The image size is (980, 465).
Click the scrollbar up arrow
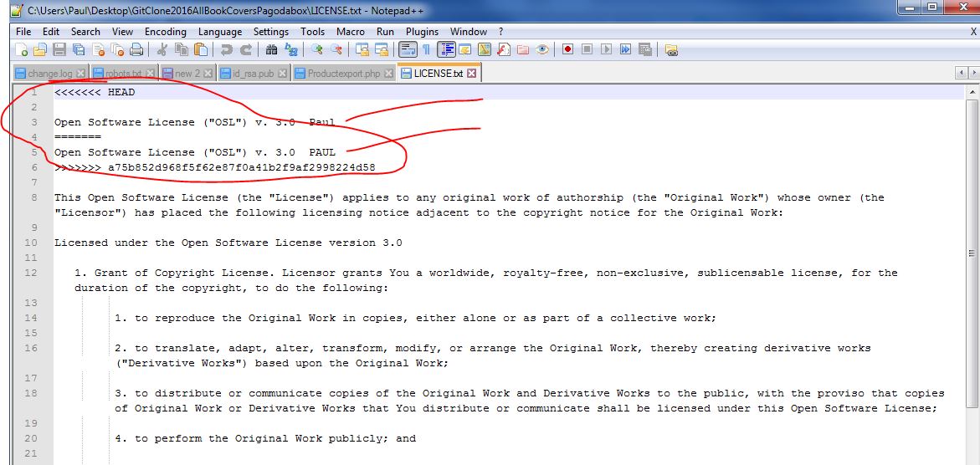[972, 93]
